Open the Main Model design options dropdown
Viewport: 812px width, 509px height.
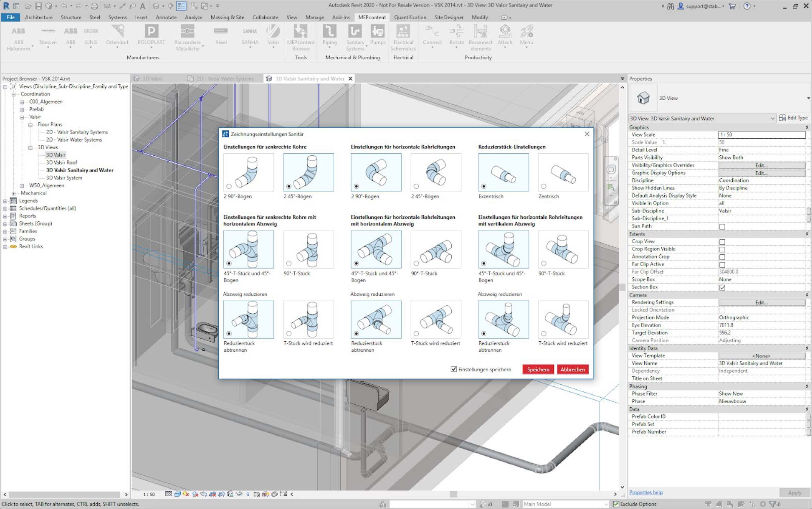[x=606, y=504]
